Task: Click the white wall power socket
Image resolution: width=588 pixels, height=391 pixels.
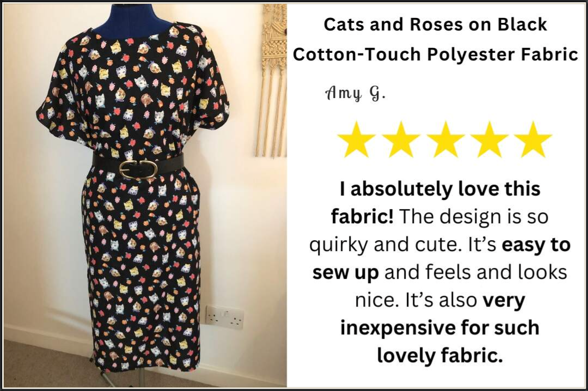Action: pyautogui.click(x=225, y=317)
